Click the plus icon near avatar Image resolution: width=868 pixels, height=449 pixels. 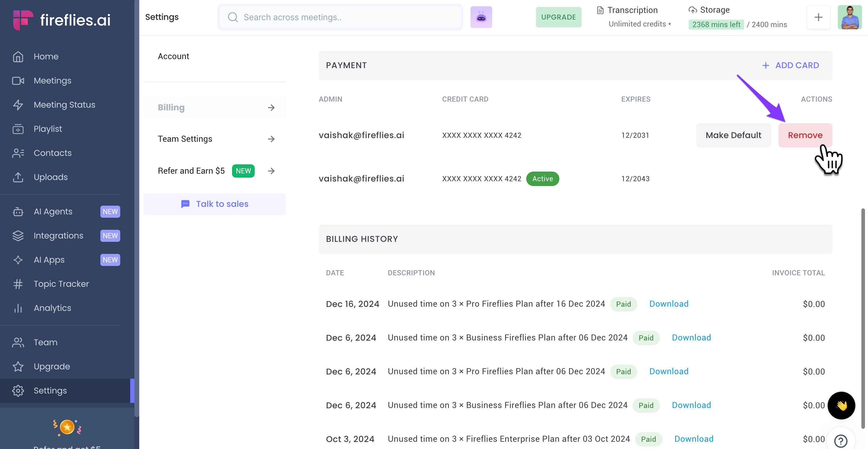[x=818, y=17]
